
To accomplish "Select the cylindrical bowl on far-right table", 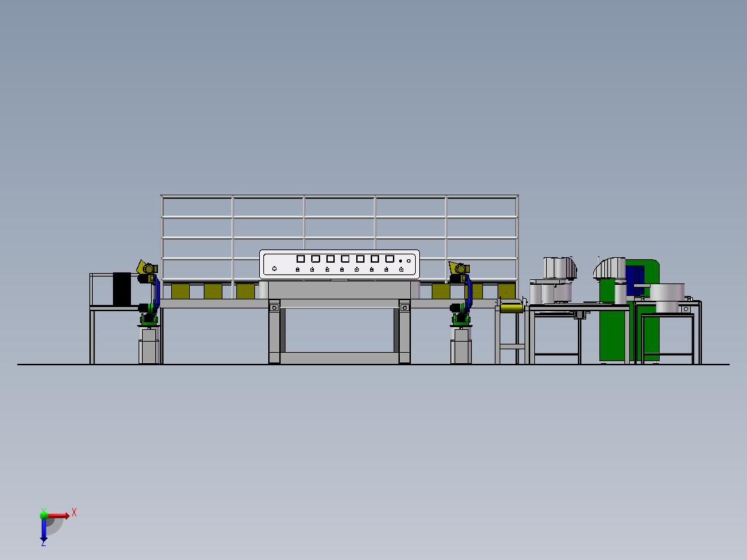I will 667,298.
